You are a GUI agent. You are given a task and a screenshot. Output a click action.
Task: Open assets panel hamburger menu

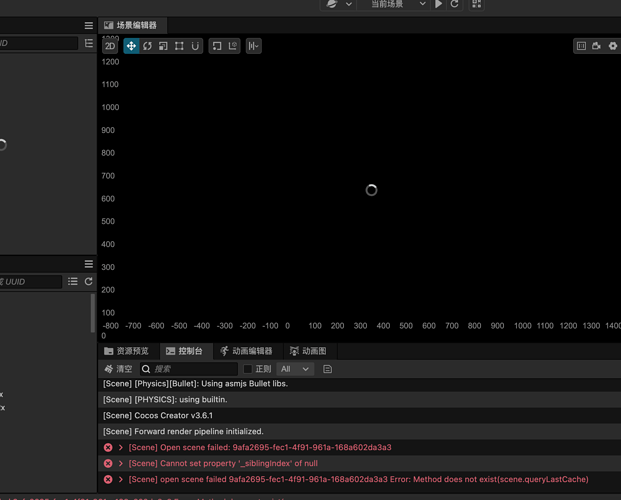(89, 264)
